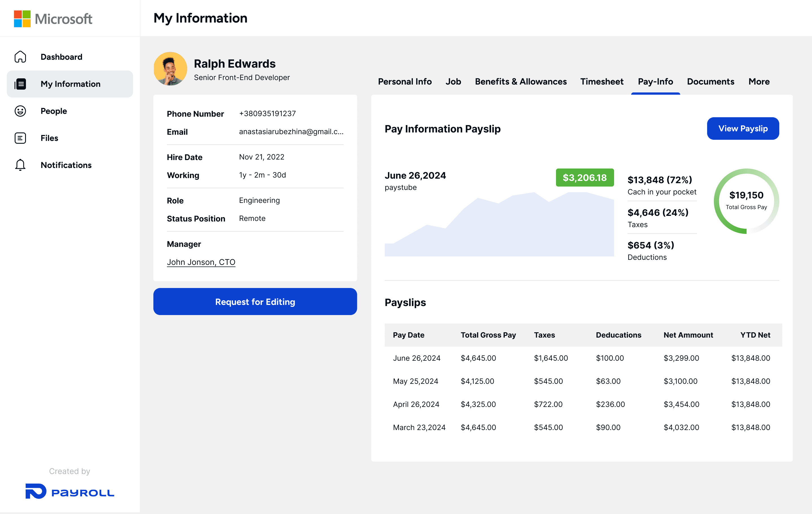
Task: Click the Files list icon
Action: [20, 138]
